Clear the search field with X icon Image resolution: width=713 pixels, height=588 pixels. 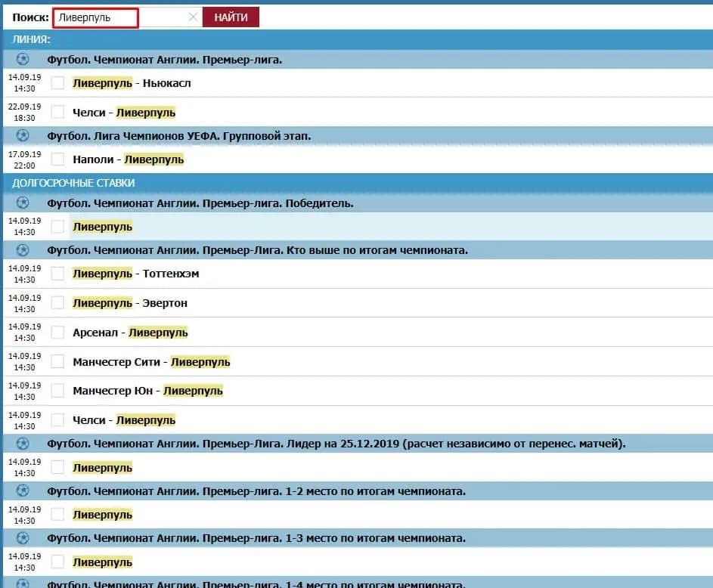(193, 17)
